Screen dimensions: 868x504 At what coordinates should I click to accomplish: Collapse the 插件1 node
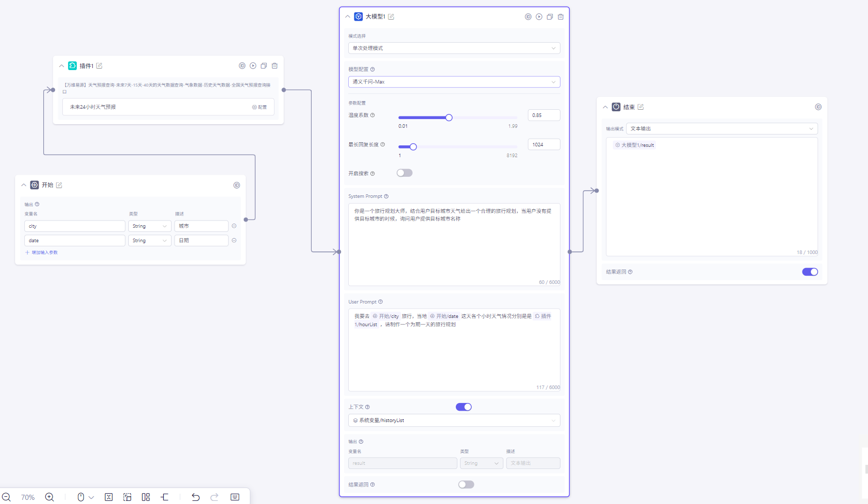62,66
